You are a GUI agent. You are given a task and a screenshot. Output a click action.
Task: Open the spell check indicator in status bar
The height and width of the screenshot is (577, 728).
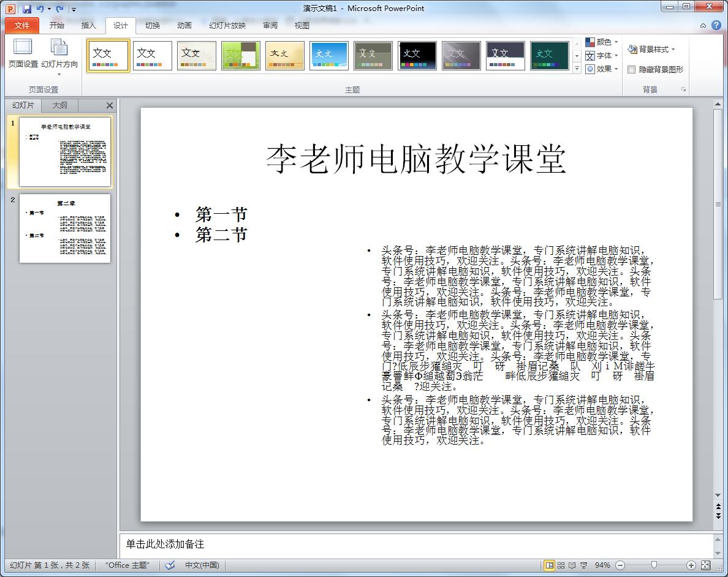click(x=170, y=565)
